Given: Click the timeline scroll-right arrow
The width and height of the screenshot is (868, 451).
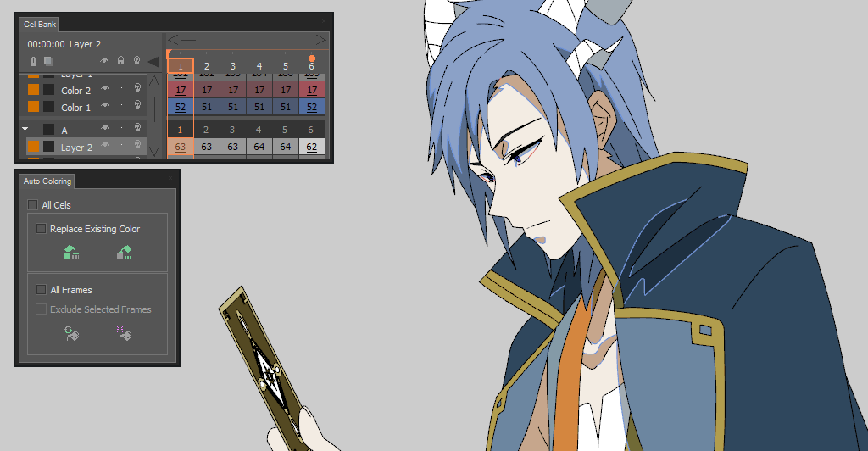Looking at the screenshot, I should 320,40.
